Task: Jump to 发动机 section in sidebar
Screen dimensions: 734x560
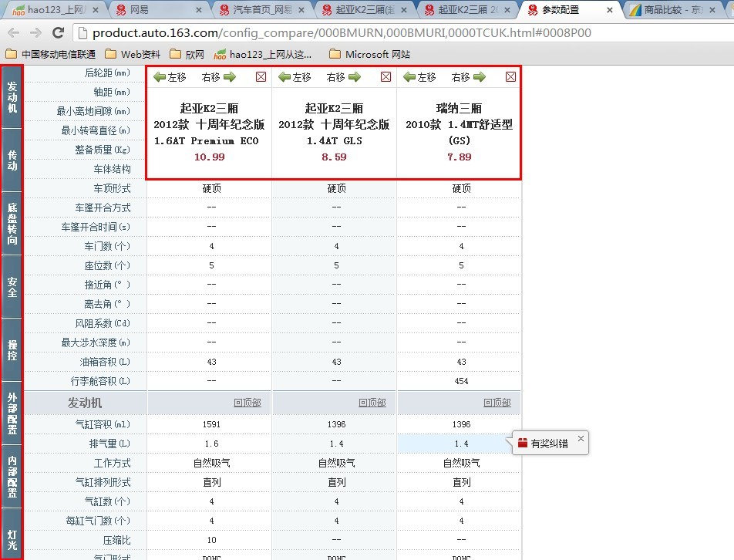Action: (x=12, y=97)
